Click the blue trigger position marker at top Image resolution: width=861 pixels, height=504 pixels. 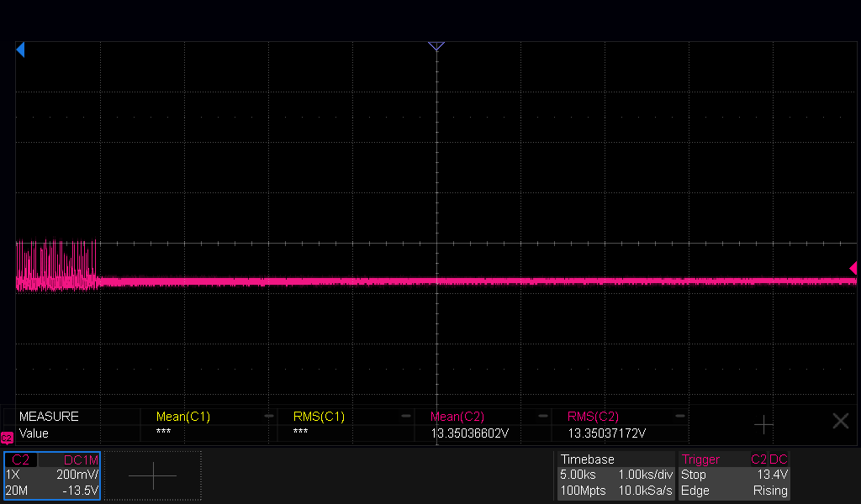[x=436, y=46]
